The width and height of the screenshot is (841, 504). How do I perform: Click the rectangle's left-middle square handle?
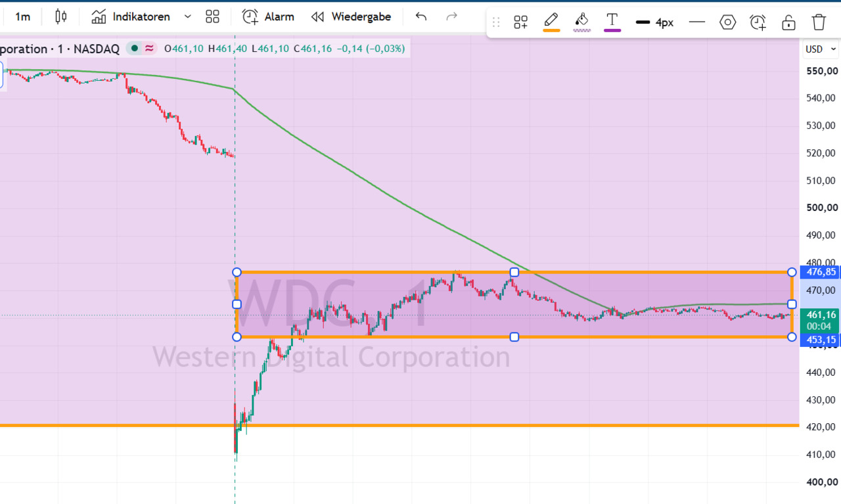(x=237, y=304)
